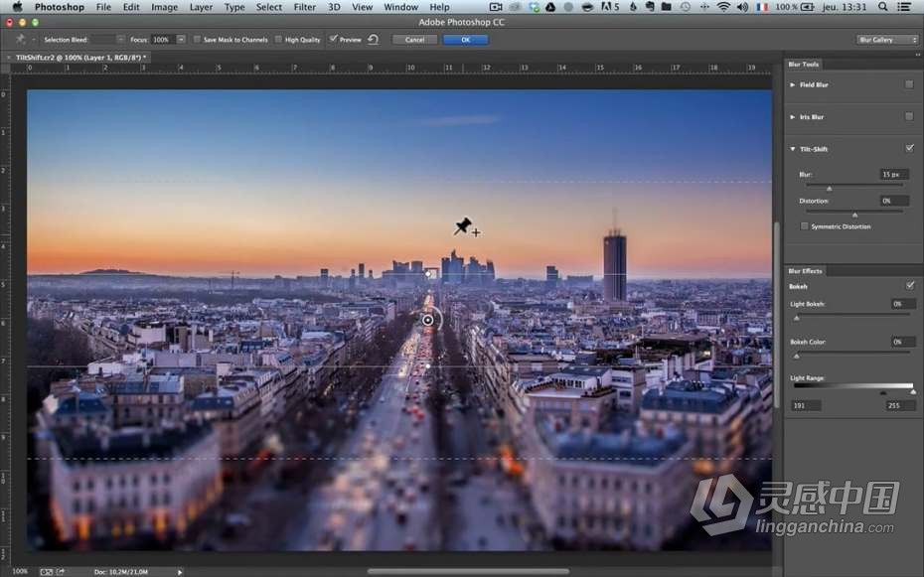Open the Photoshop application menu
This screenshot has height=577, width=924.
coord(59,7)
